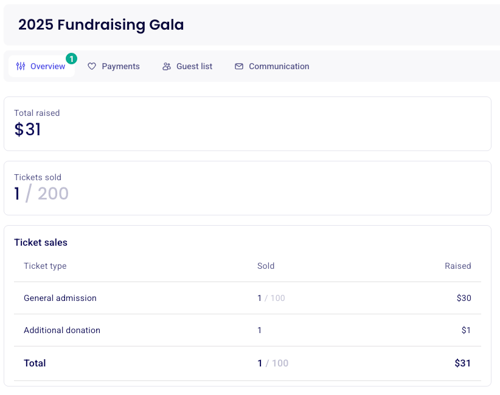Select the General admission row

247,298
